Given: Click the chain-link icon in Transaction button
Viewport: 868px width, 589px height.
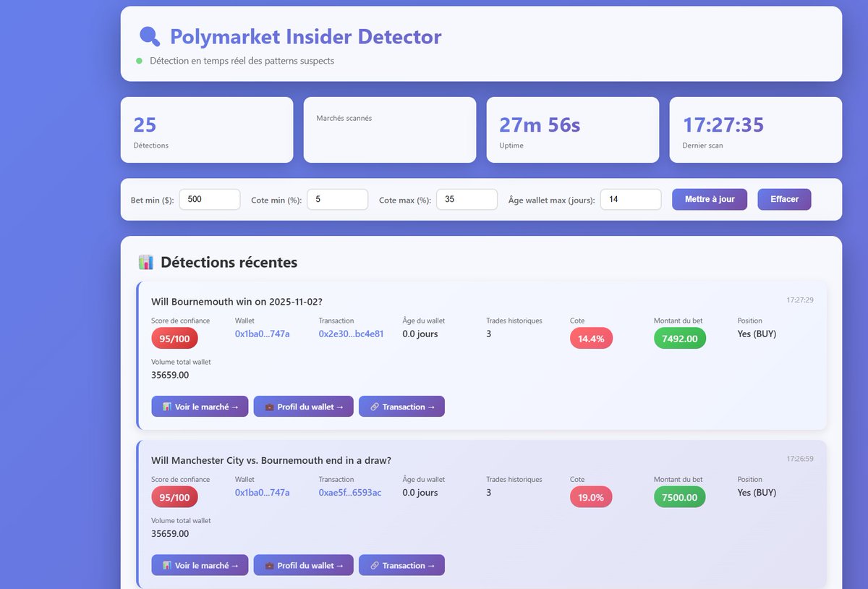Looking at the screenshot, I should (x=373, y=406).
